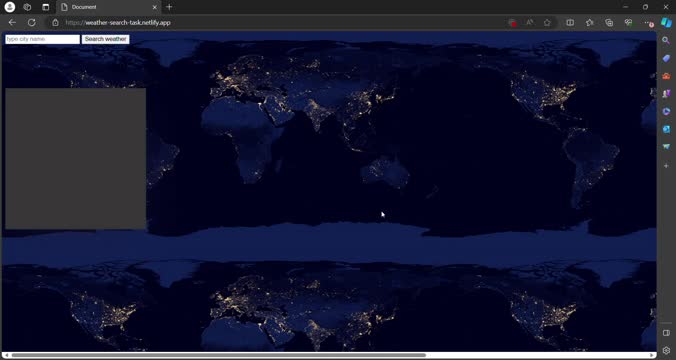
Task: Open the tab actions menu icon
Action: [x=46, y=7]
